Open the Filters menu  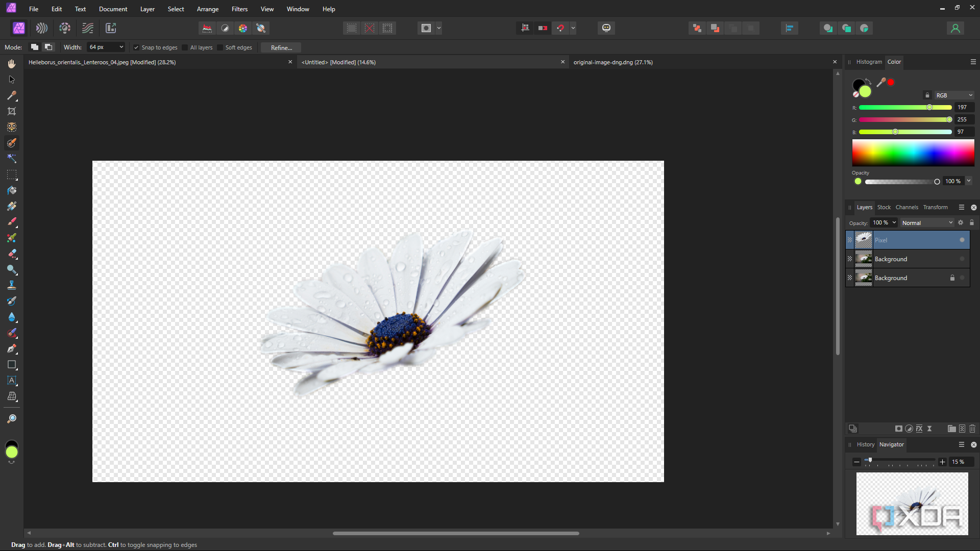[x=239, y=9]
